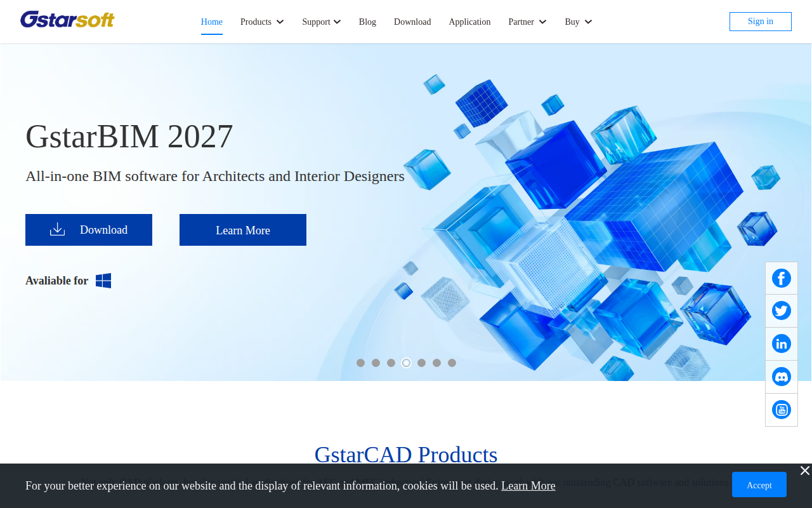The height and width of the screenshot is (508, 812).
Task: Click the Windows platform icon
Action: coord(103,281)
